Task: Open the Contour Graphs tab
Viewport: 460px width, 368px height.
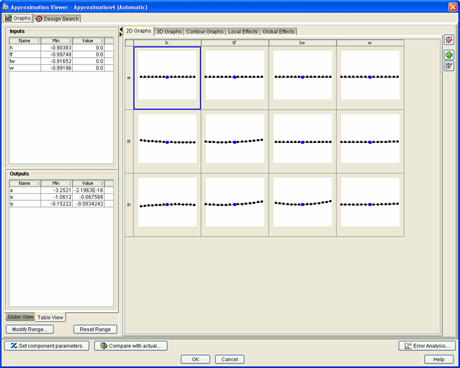Action: 205,32
